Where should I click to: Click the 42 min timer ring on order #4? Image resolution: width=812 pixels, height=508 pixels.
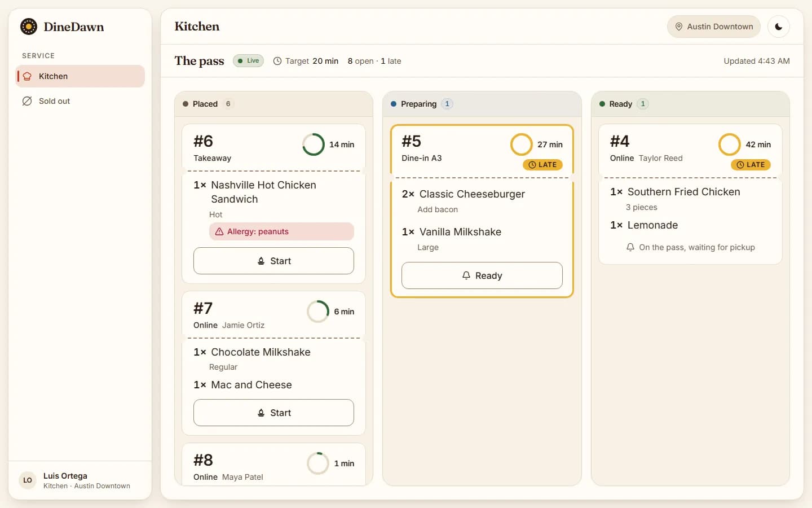(730, 144)
